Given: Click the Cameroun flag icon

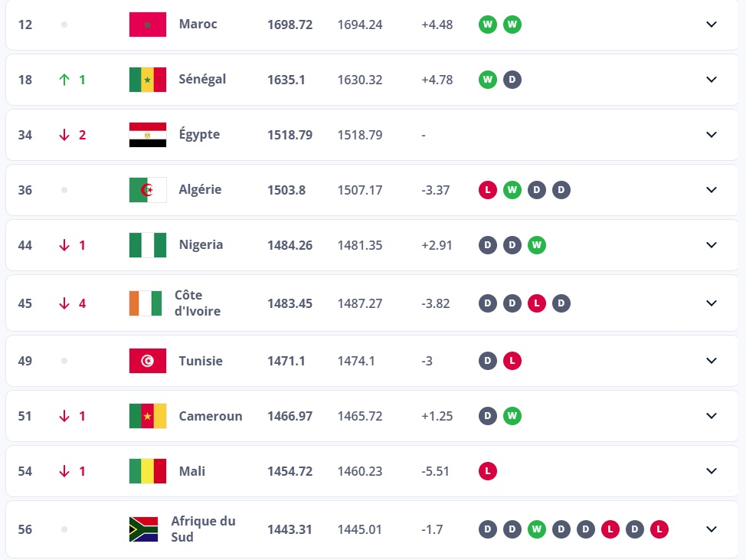Looking at the screenshot, I should 148,416.
